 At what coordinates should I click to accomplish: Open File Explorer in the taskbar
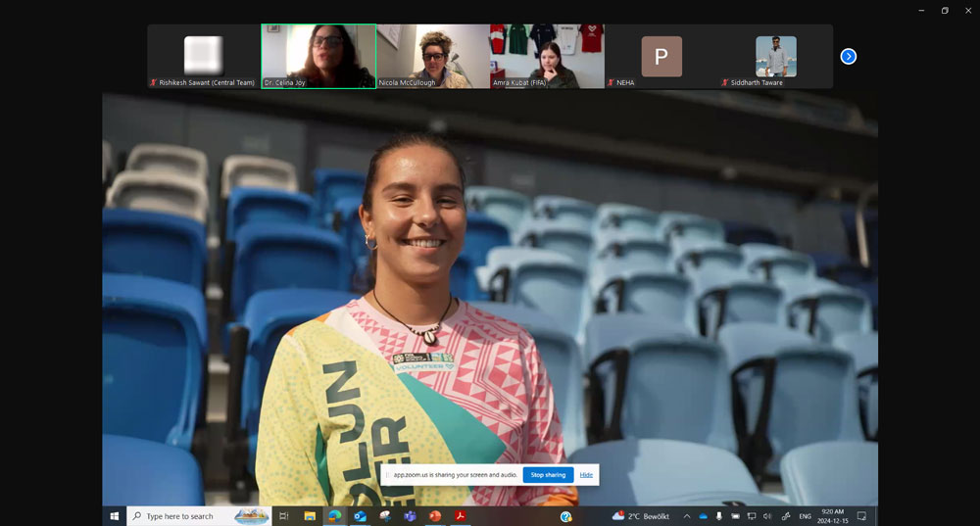(x=310, y=516)
